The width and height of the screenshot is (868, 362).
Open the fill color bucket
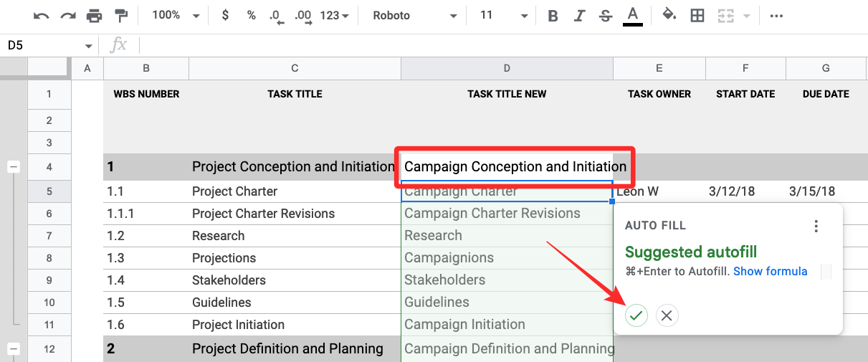point(669,15)
